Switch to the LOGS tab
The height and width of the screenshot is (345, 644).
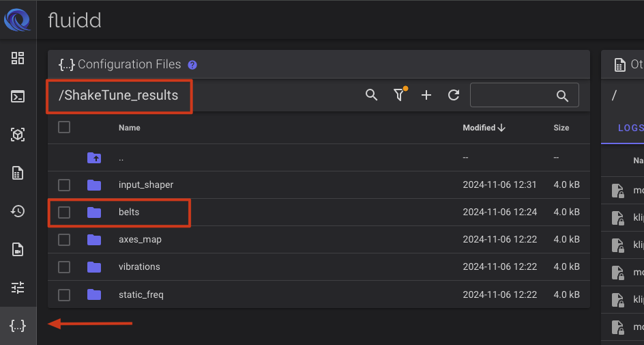[630, 128]
